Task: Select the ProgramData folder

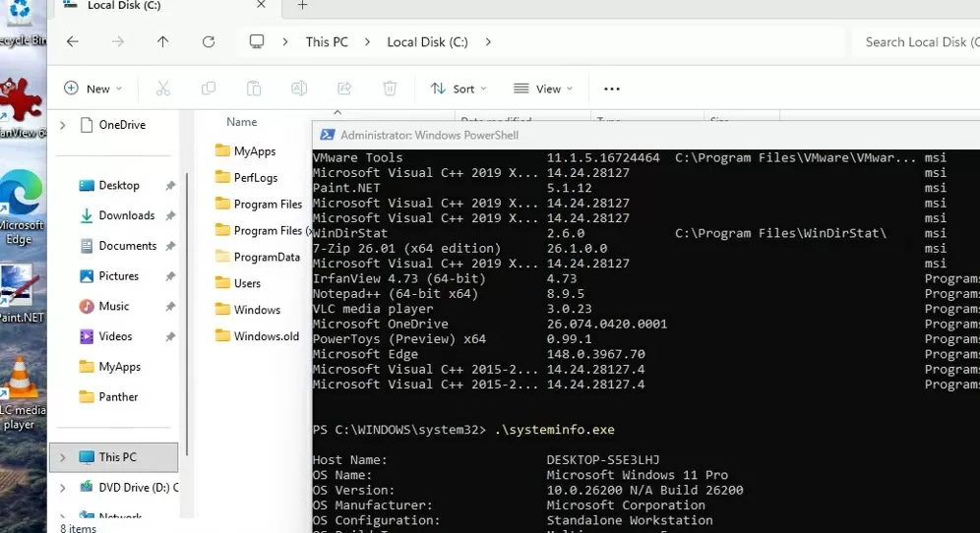Action: tap(258, 257)
